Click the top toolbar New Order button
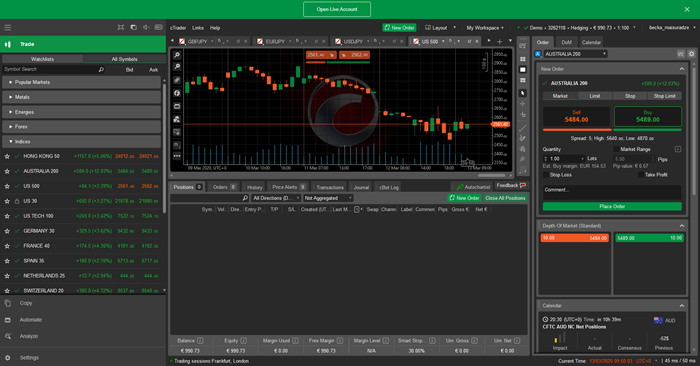This screenshot has height=366, width=700. pos(399,28)
